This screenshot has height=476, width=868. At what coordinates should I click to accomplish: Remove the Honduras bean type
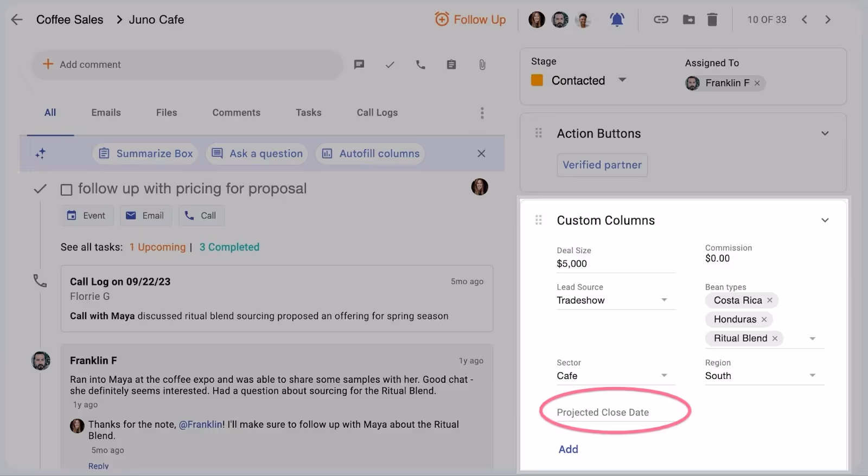[764, 319]
